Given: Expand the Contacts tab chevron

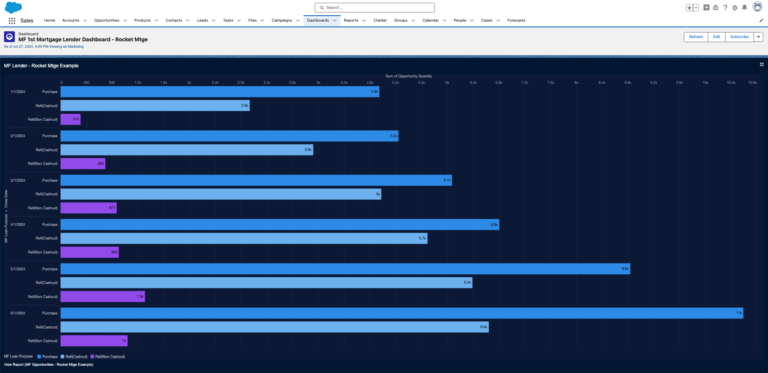Looking at the screenshot, I should (188, 21).
